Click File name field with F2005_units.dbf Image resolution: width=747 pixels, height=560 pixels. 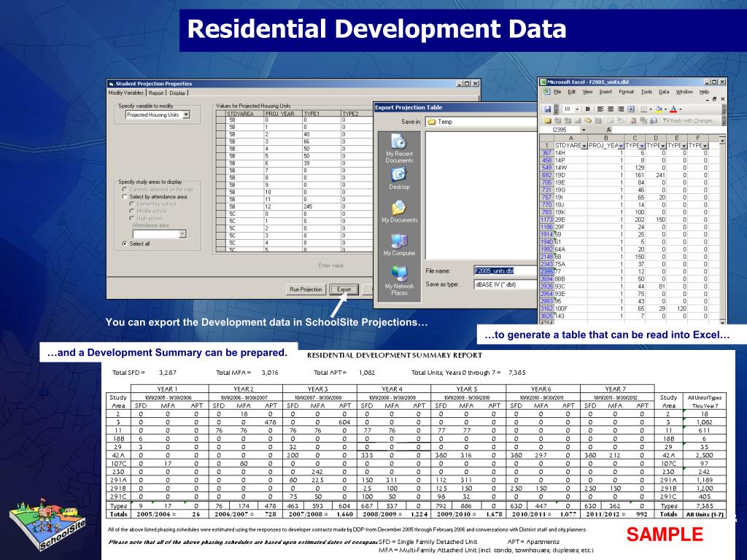tap(506, 271)
